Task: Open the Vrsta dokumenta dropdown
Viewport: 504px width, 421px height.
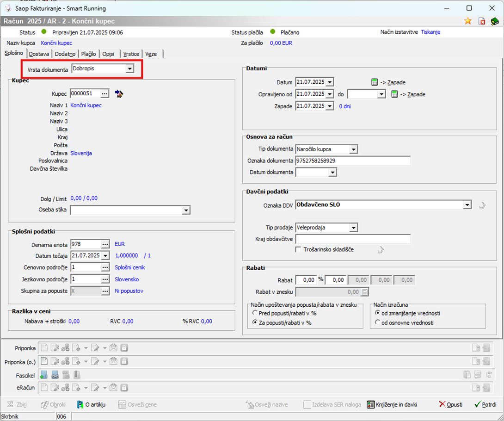Action: tap(129, 68)
